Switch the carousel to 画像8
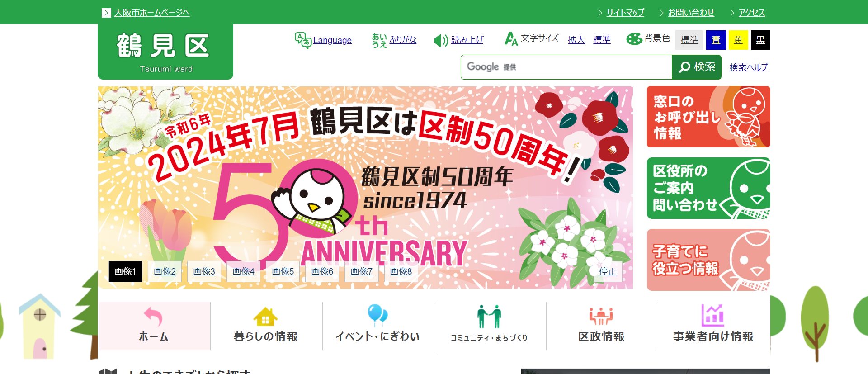This screenshot has width=868, height=374. point(401,271)
